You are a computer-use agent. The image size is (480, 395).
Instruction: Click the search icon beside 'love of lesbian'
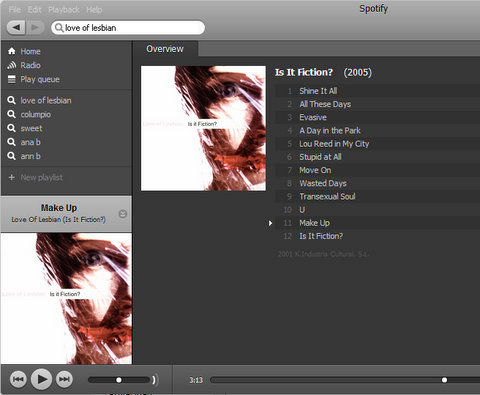tap(11, 100)
